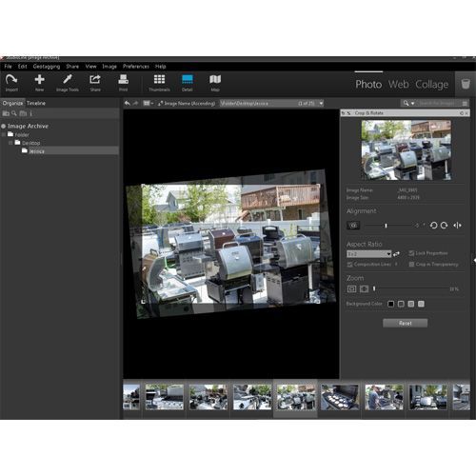Click the Alignment rotation slider handle
Image resolution: width=476 pixels, height=476 pixels.
[x=386, y=226]
